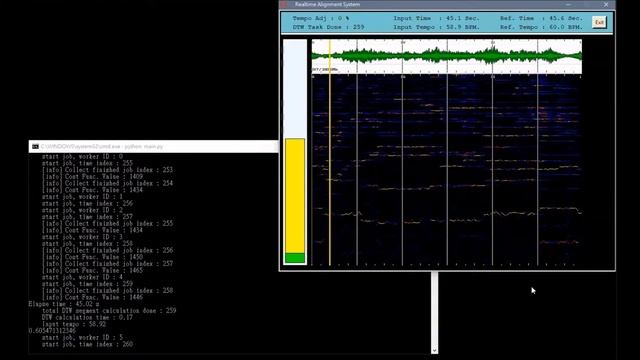Select the console line 'worker ID : 1'
The image size is (640, 360).
[x=82, y=197]
